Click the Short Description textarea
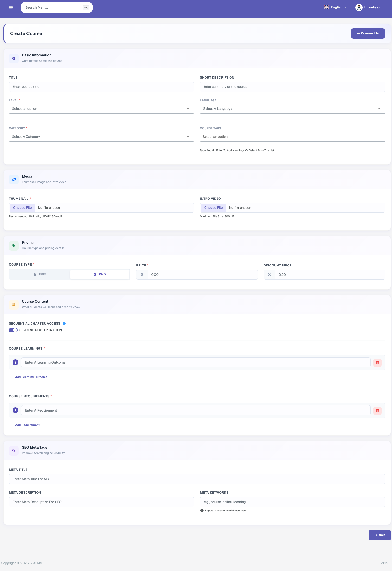This screenshot has height=571, width=392. tap(292, 87)
